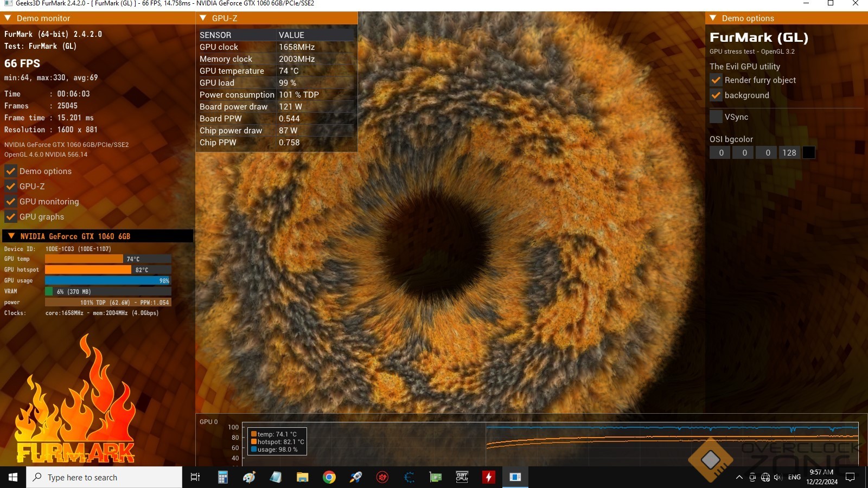Enable the VSync checkbox
The width and height of the screenshot is (868, 488).
716,117
